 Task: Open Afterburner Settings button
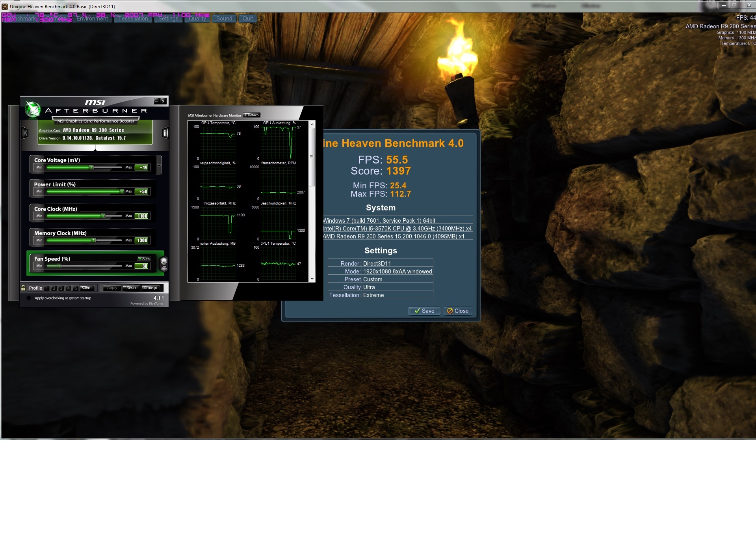click(x=150, y=288)
